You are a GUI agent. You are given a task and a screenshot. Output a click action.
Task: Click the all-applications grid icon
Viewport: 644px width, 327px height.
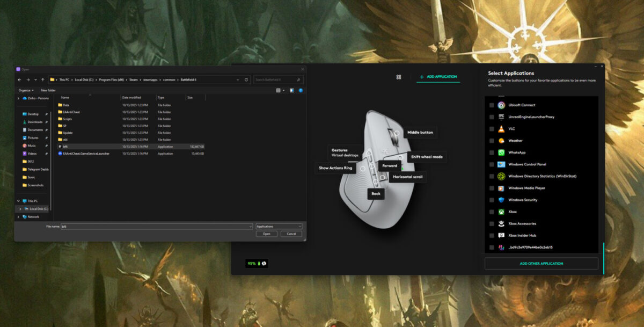click(x=399, y=77)
